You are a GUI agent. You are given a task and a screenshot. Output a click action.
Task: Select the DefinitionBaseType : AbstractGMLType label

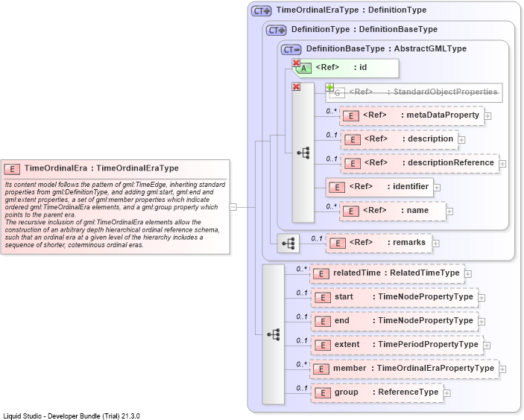386,48
